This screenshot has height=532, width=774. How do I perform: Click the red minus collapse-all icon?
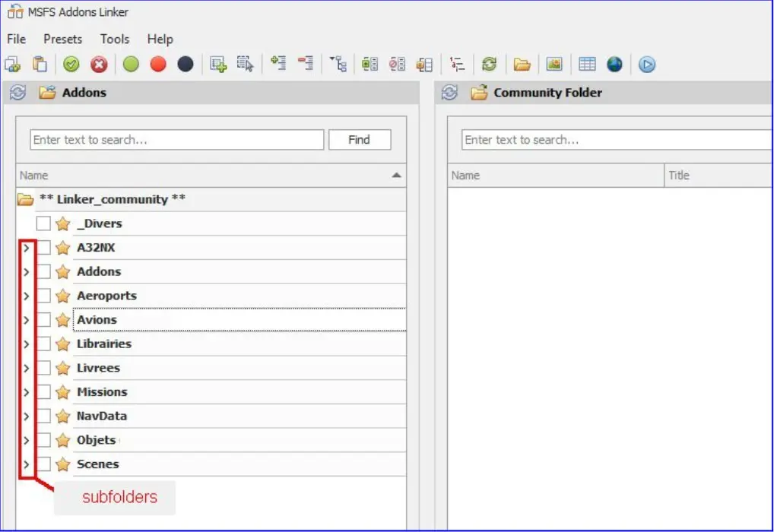[x=306, y=63]
